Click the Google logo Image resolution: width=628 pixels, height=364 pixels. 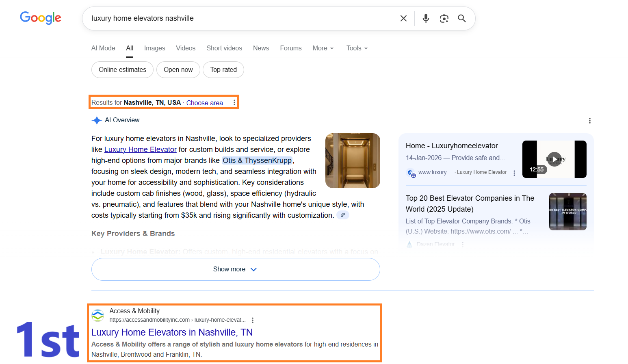[x=41, y=18]
